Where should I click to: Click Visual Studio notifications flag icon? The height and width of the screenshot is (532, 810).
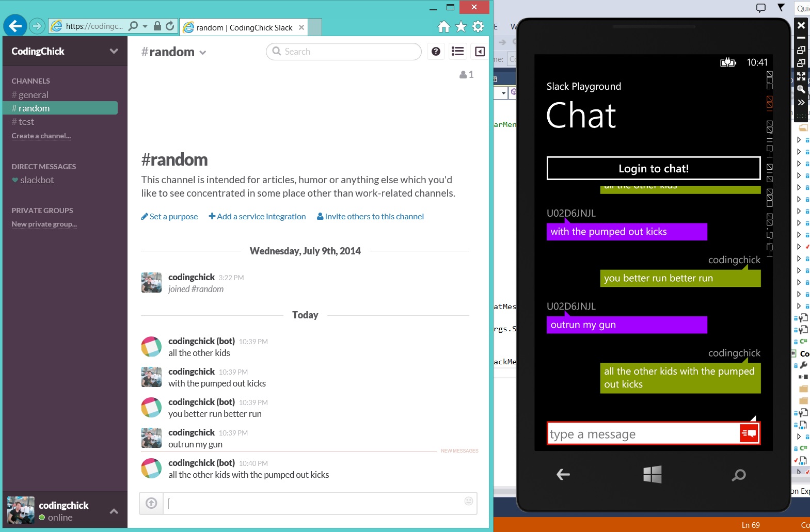pyautogui.click(x=781, y=8)
